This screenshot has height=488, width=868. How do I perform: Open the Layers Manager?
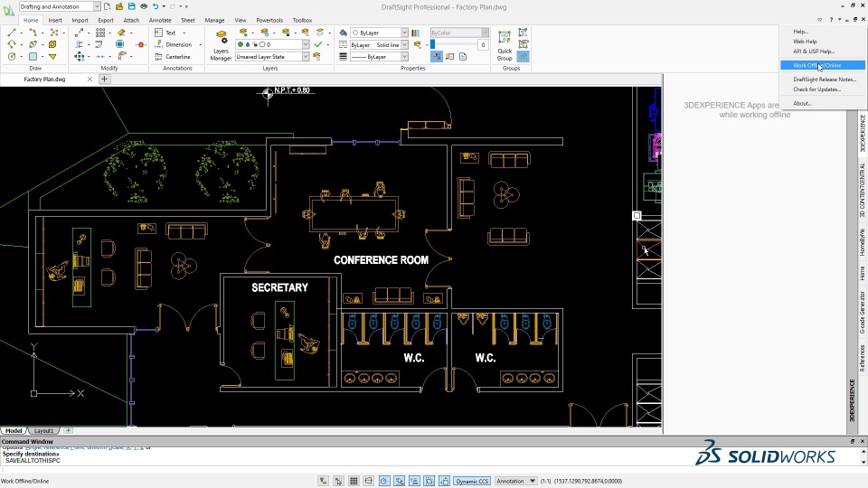pos(221,45)
